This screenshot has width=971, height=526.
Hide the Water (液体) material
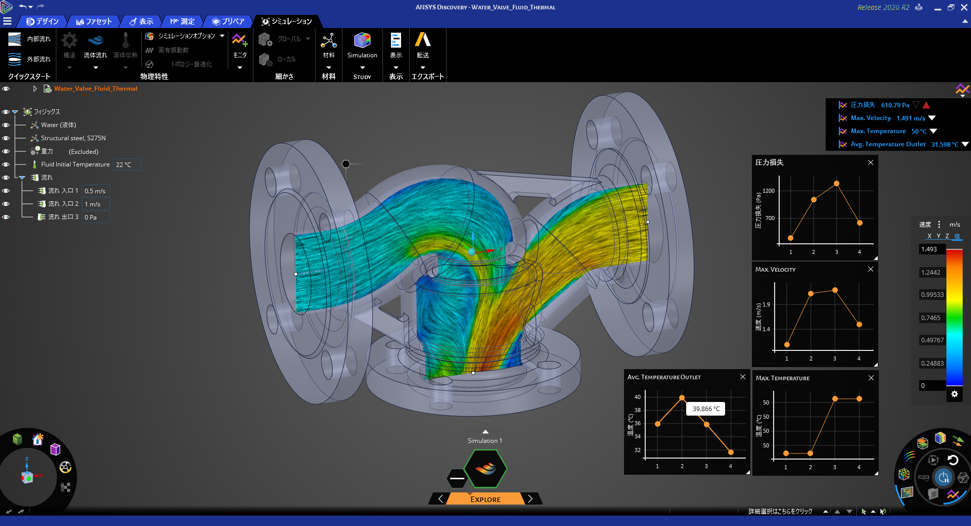click(x=6, y=125)
